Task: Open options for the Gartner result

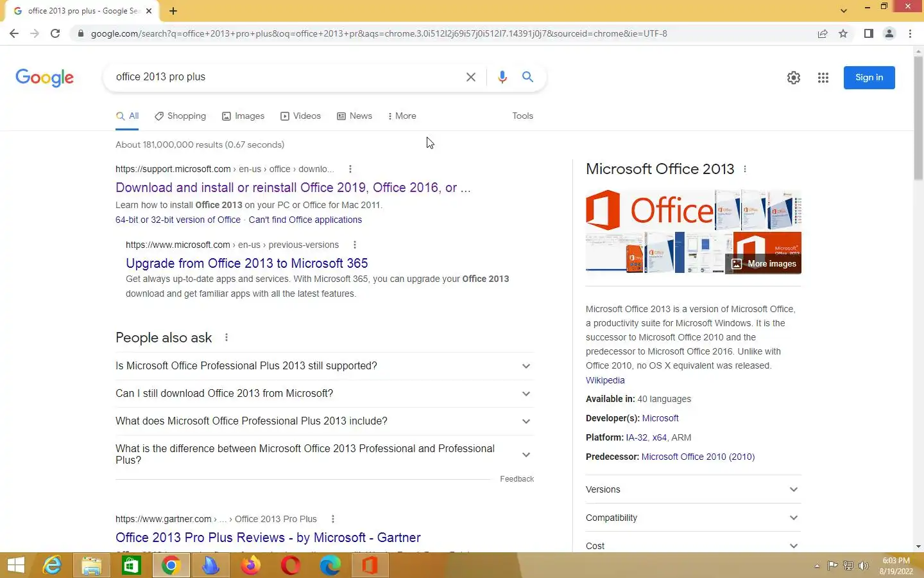Action: pos(332,519)
